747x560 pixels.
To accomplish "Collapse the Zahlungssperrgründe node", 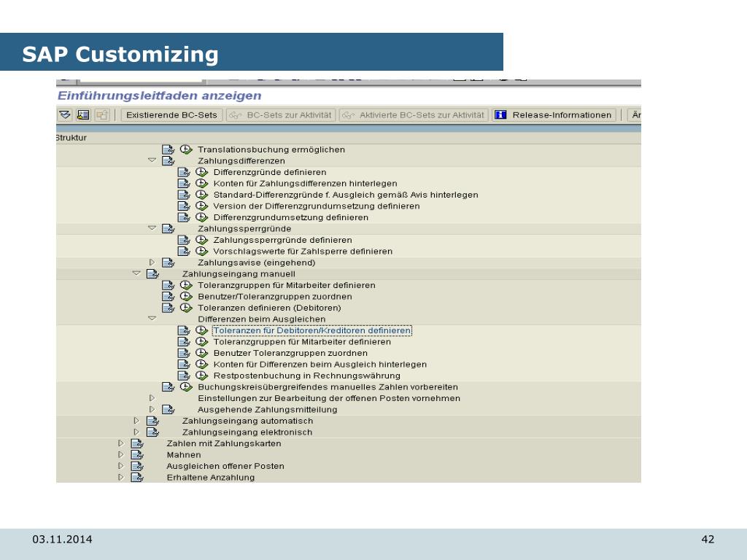I will tap(152, 228).
